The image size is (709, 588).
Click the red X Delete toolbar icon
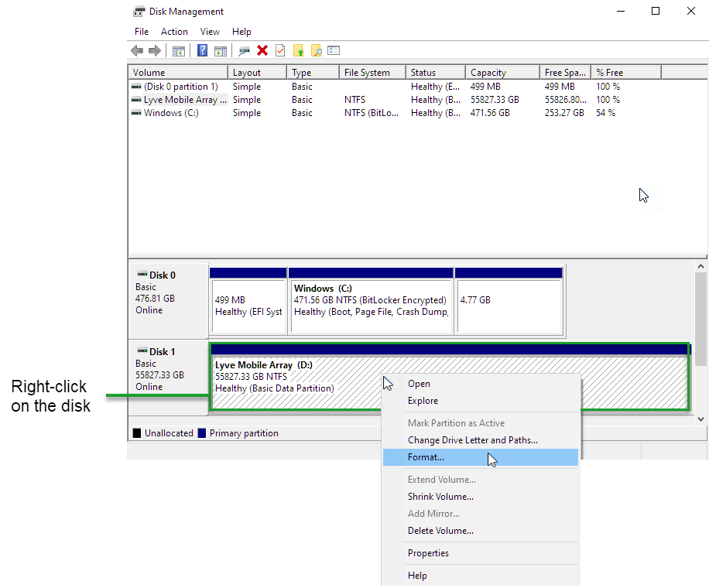[262, 51]
